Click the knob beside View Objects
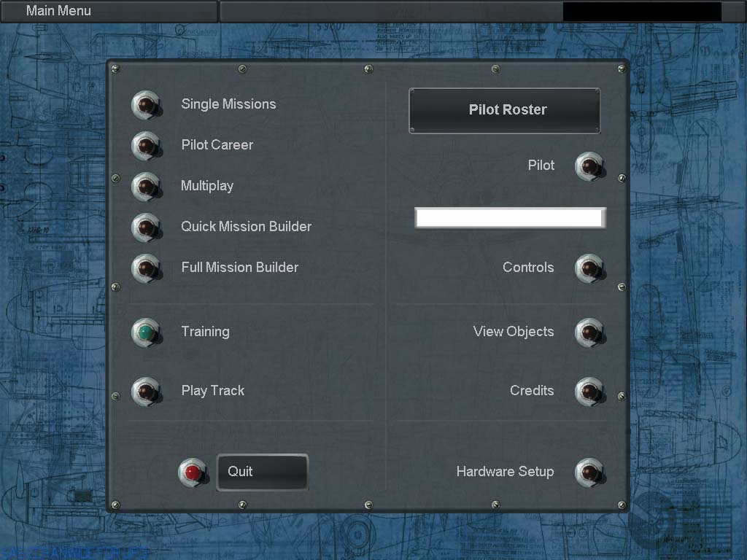 [x=590, y=332]
